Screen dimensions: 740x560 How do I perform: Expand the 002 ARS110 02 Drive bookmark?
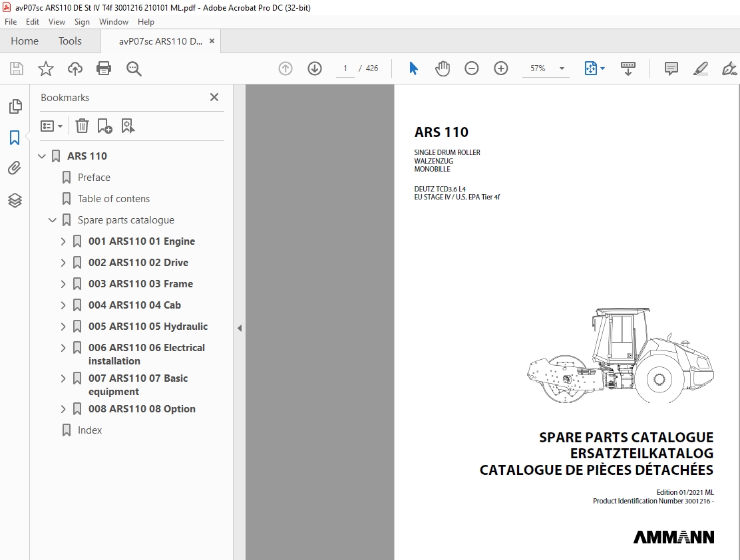63,263
